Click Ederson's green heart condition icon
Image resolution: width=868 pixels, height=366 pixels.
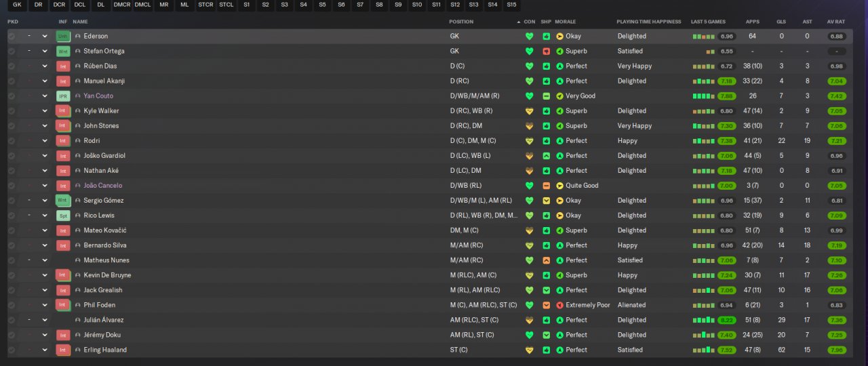tap(530, 36)
